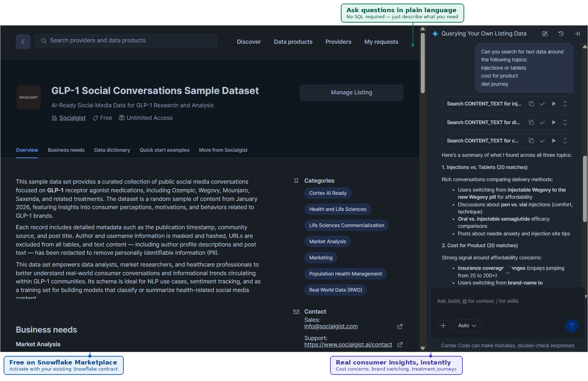Click the Cortex AI Ready category
Image resolution: width=588 pixels, height=381 pixels.
tap(328, 193)
